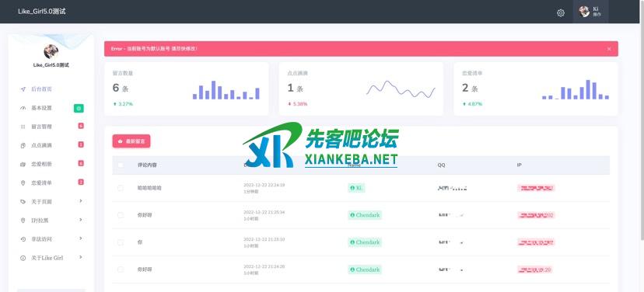Dismiss the red Error alert banner
Image resolution: width=644 pixels, height=292 pixels.
(x=609, y=49)
